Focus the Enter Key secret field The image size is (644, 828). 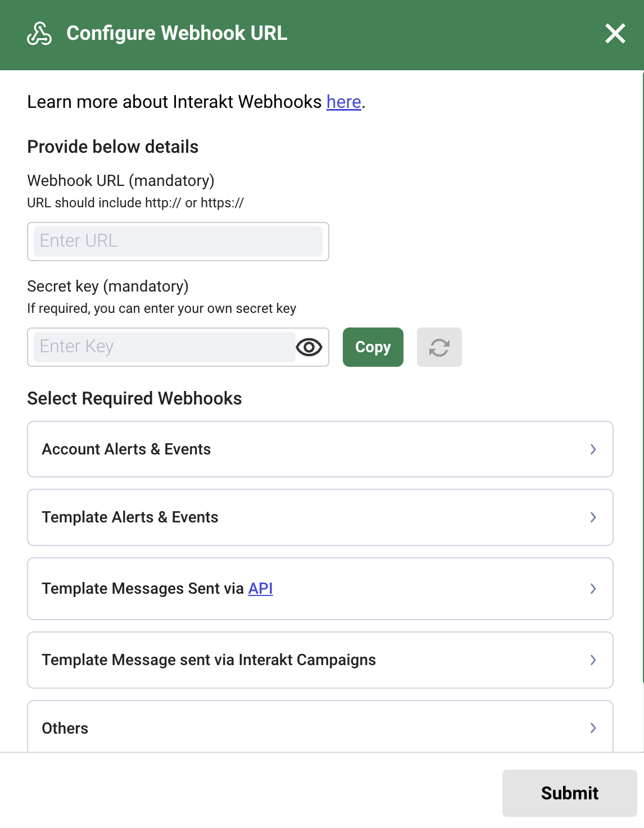164,347
